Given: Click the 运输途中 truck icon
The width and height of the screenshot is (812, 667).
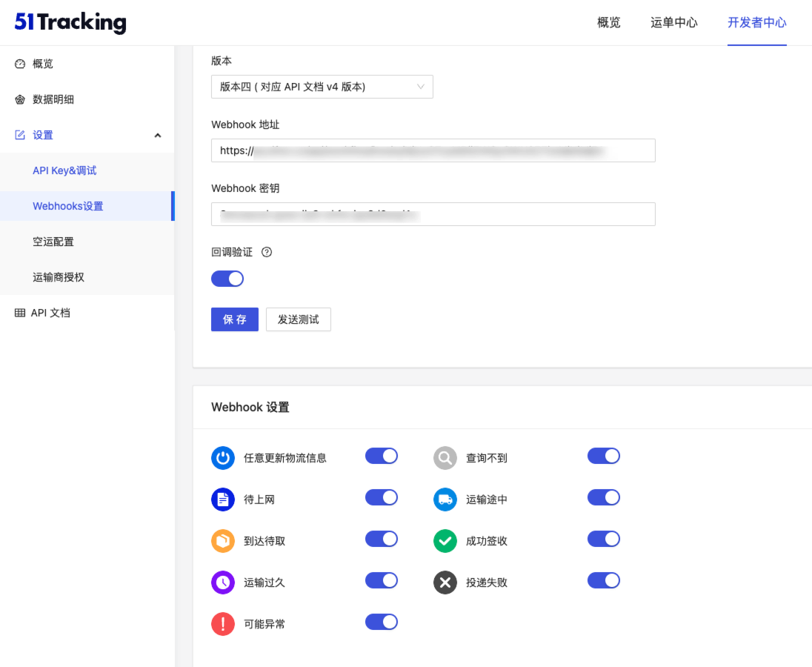Looking at the screenshot, I should (445, 500).
